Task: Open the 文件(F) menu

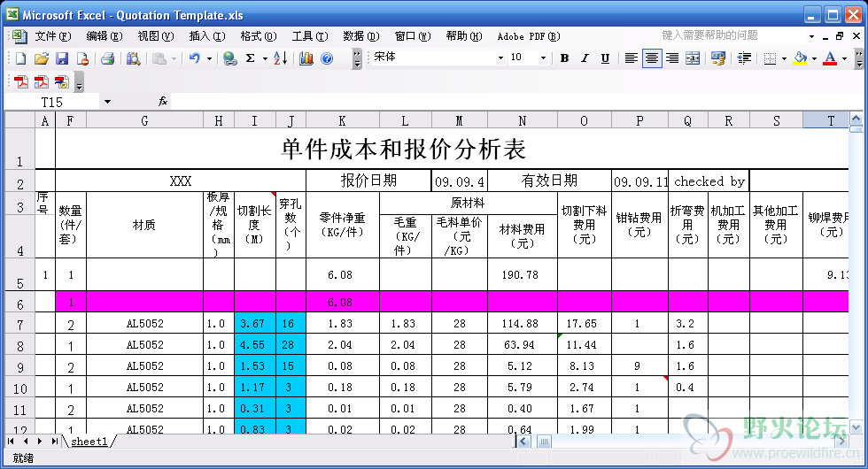Action: (53, 36)
